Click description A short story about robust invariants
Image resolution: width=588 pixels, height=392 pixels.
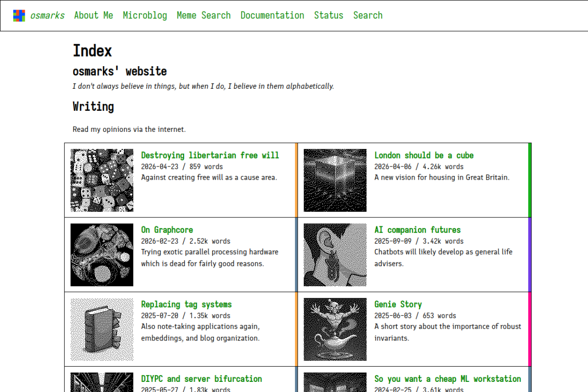(x=448, y=332)
